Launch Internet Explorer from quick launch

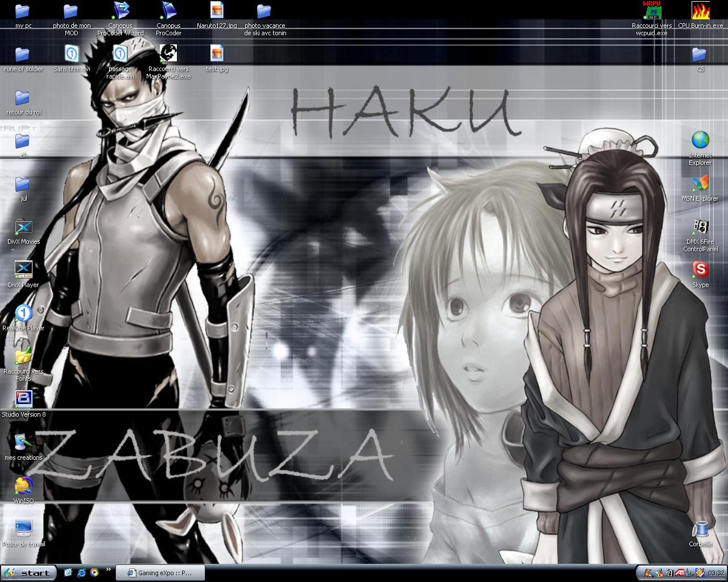(x=81, y=573)
